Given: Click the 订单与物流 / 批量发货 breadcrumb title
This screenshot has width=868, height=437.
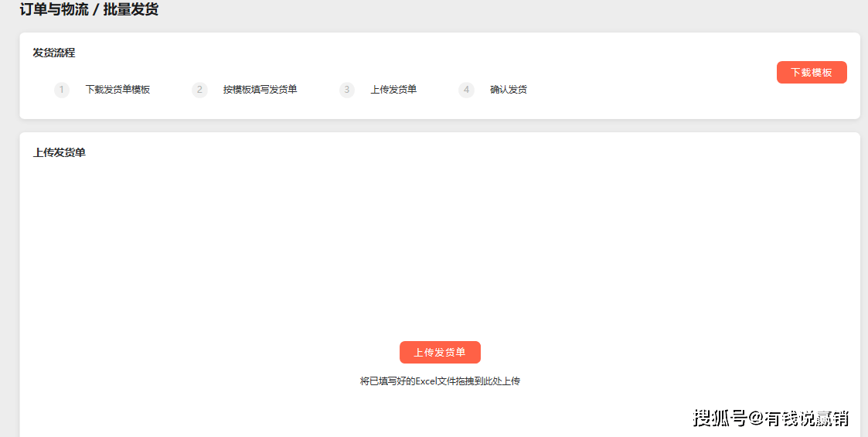Looking at the screenshot, I should [x=89, y=9].
